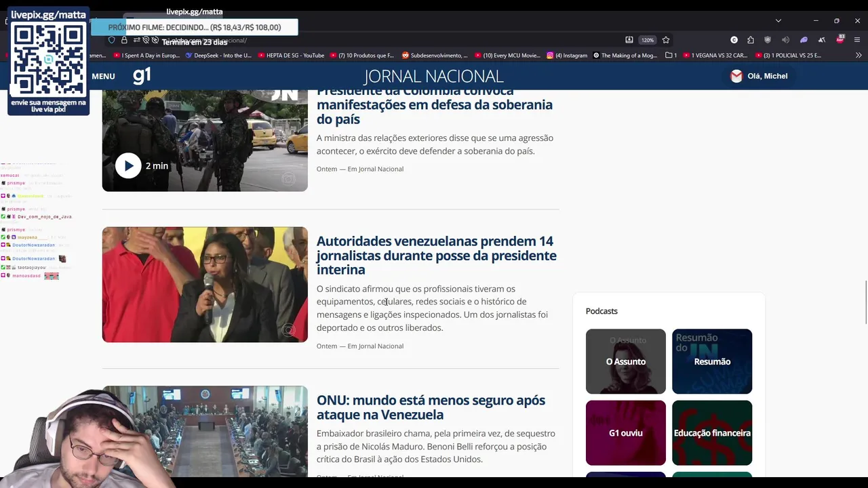The image size is (868, 488).
Task: Bookmark this page with the star icon
Action: click(666, 40)
